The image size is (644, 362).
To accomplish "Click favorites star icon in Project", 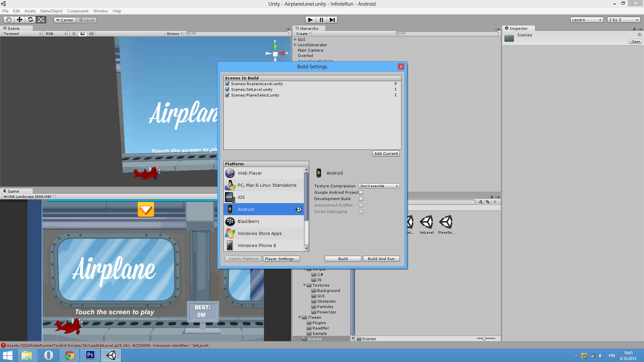I will (x=495, y=202).
